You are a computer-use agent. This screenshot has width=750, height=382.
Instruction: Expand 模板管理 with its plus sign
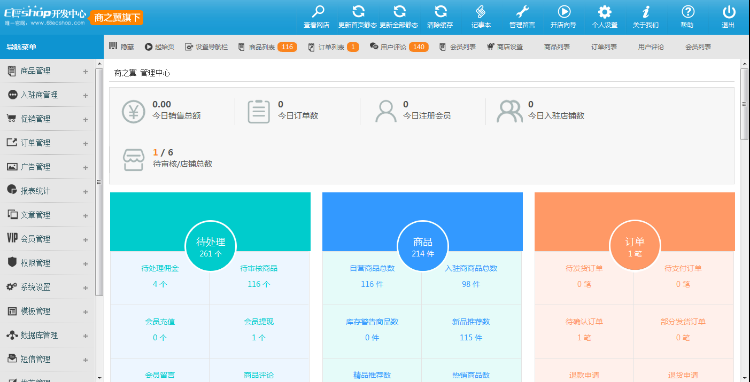coord(85,311)
